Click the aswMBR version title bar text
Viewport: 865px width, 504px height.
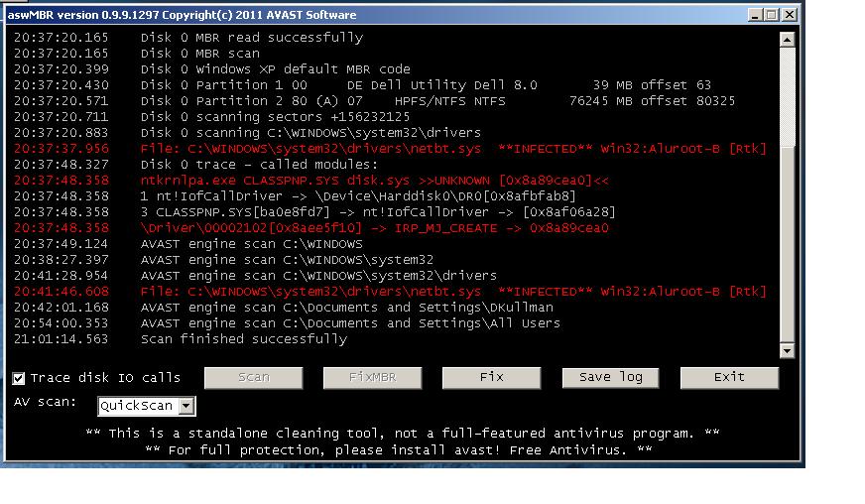click(183, 15)
